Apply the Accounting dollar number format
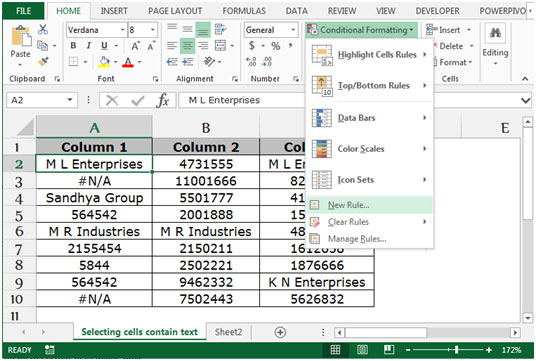Screen dimensions: 536x361 tap(252, 46)
